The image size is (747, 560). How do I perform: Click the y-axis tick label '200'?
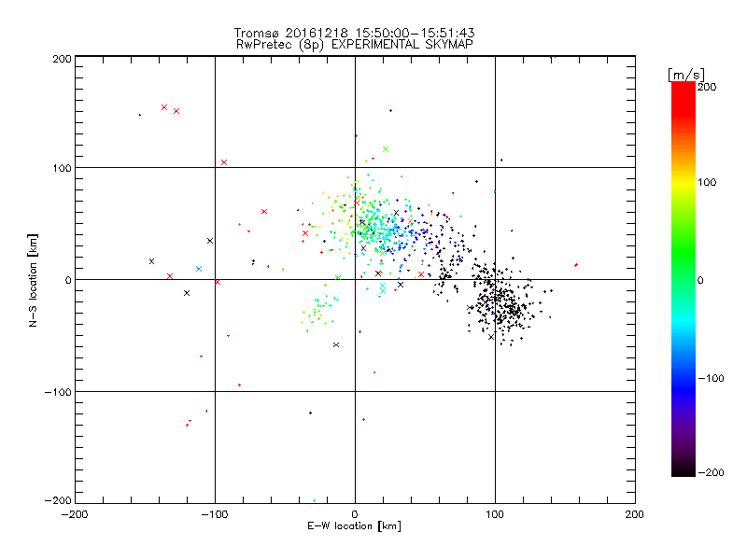click(62, 59)
